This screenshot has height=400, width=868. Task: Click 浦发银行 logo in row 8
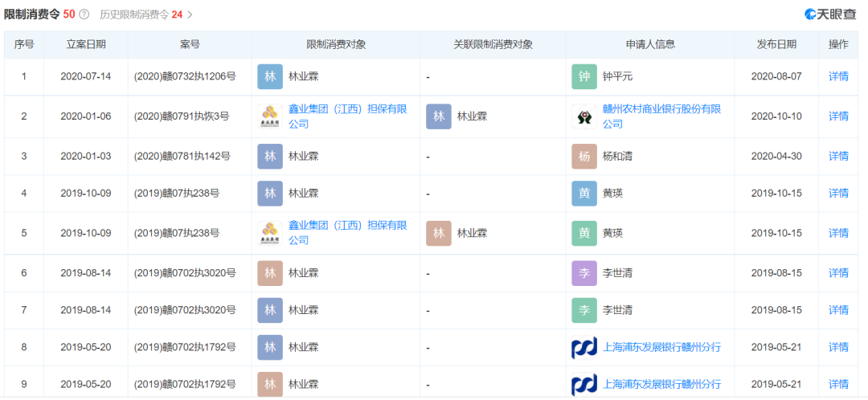click(584, 348)
